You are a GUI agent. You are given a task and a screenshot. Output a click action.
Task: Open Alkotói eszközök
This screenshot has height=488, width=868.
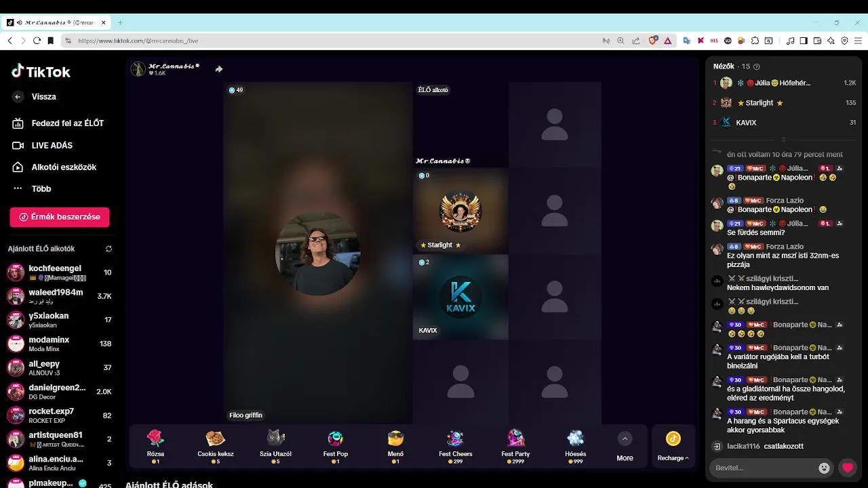pos(54,167)
